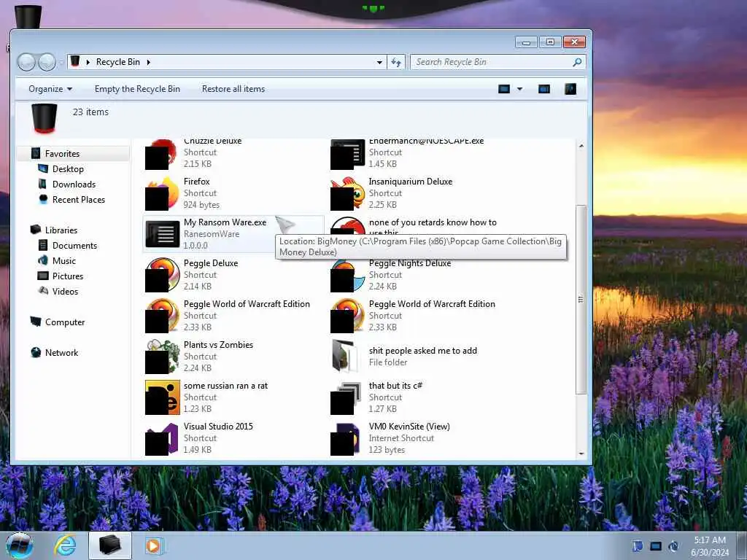Click the Back navigation button
747x560 pixels.
click(26, 63)
